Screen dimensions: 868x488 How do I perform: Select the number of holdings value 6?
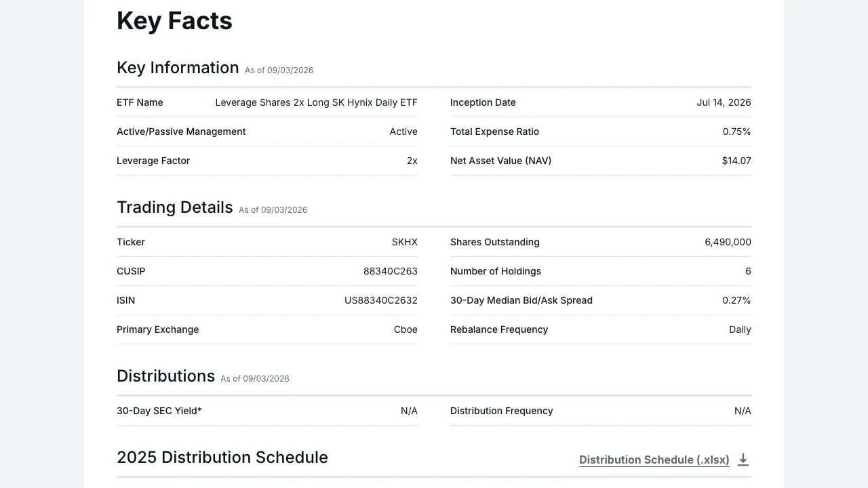point(748,271)
